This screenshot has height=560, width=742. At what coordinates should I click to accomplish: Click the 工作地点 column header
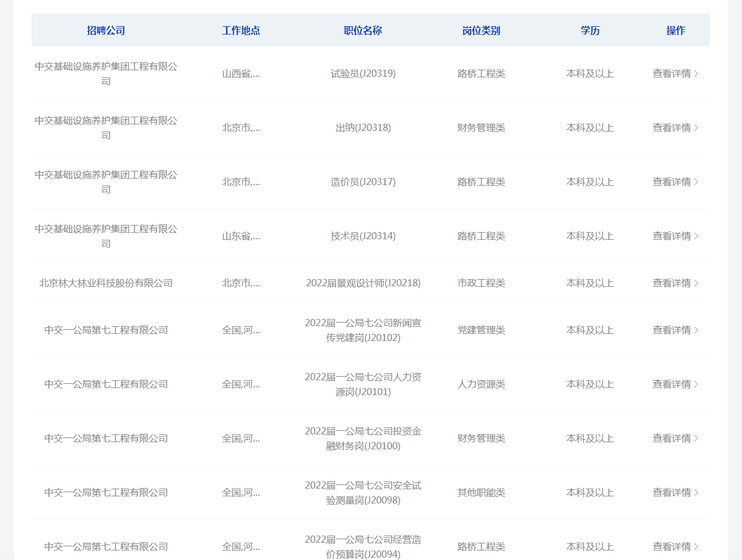pyautogui.click(x=241, y=31)
